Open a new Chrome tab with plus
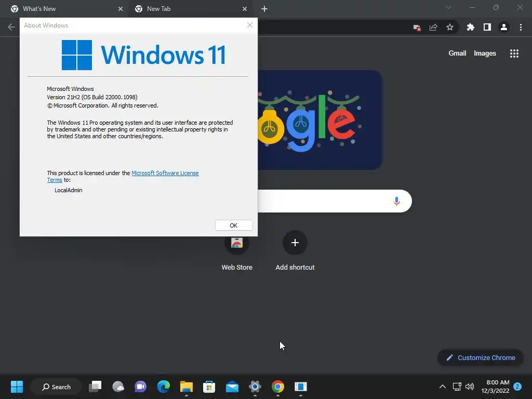This screenshot has width=532, height=399. [x=264, y=9]
